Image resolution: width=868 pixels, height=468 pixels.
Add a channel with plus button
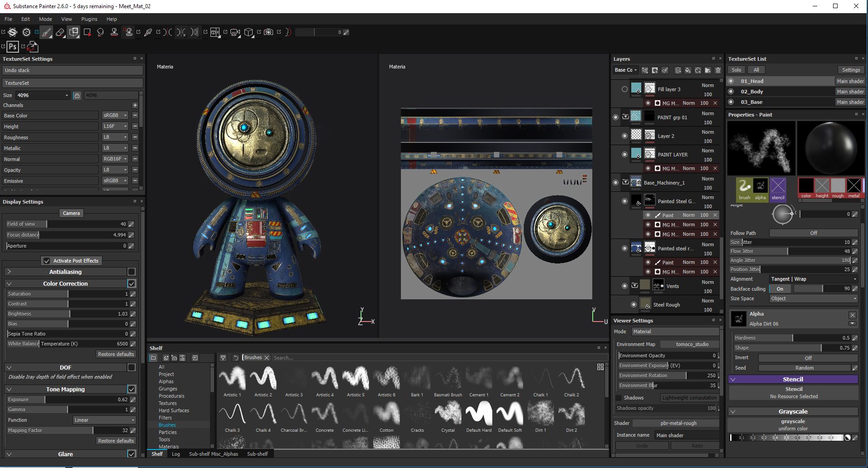point(135,105)
